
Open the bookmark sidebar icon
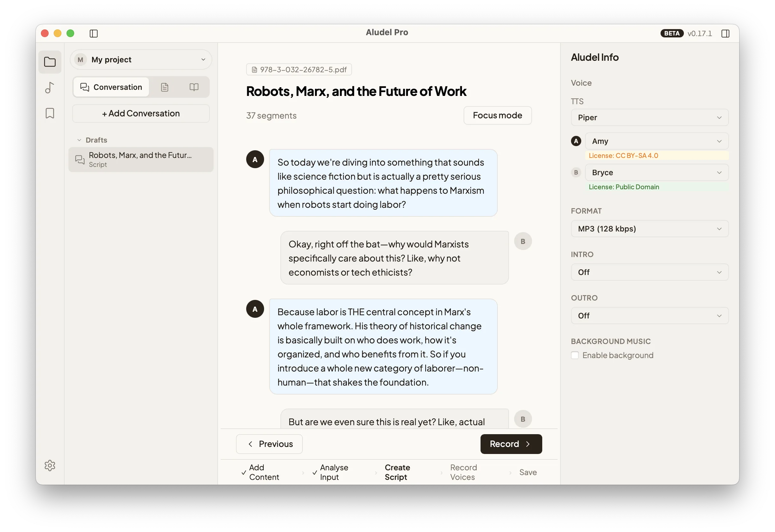pyautogui.click(x=50, y=113)
